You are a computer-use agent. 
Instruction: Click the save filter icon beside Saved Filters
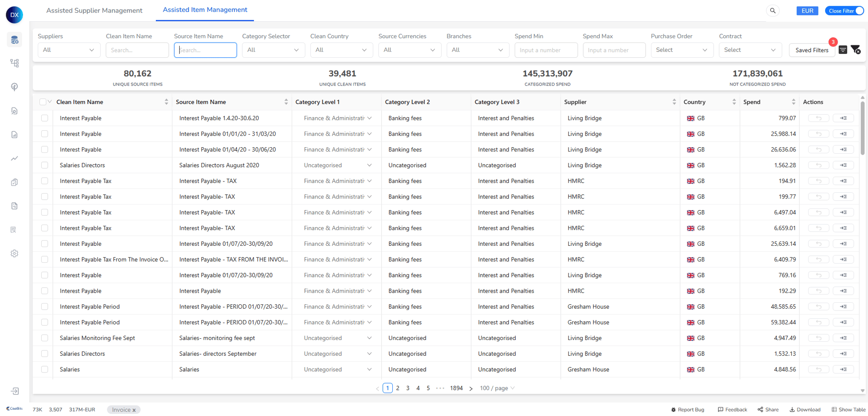tap(843, 50)
